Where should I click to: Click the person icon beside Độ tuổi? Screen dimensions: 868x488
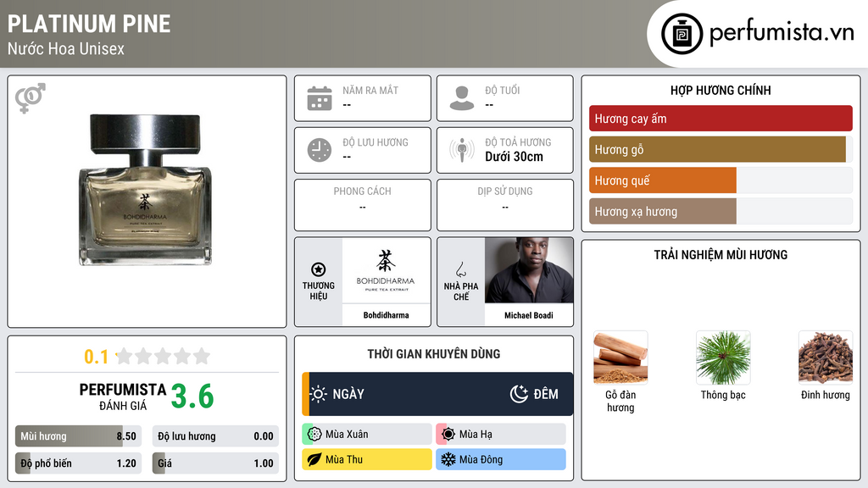(462, 98)
